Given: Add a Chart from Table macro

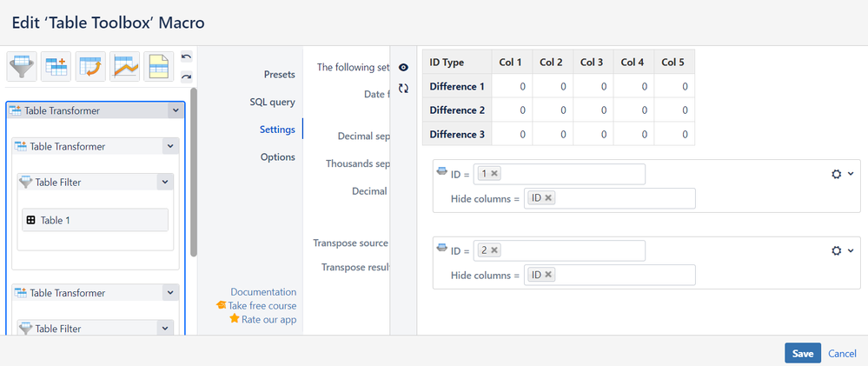Looking at the screenshot, I should click(x=124, y=66).
